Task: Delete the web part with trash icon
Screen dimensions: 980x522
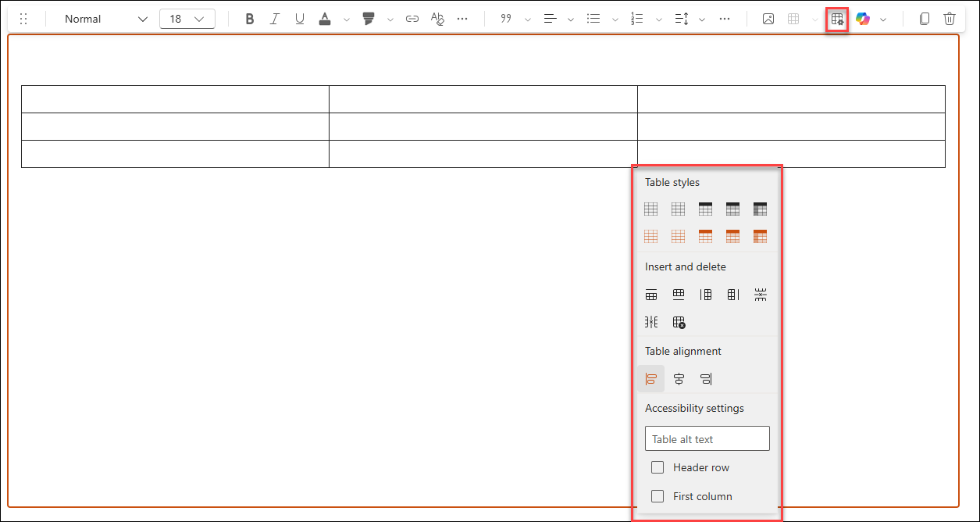Action: (x=950, y=20)
